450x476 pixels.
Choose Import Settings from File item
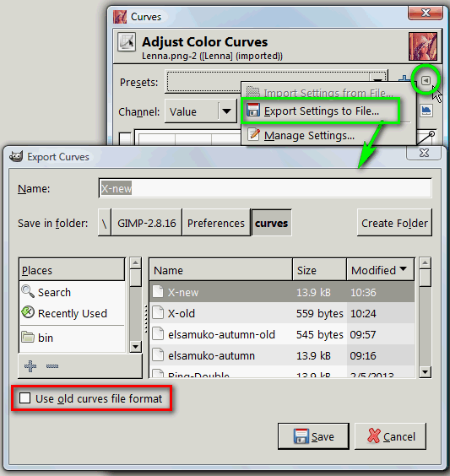pyautogui.click(x=328, y=93)
